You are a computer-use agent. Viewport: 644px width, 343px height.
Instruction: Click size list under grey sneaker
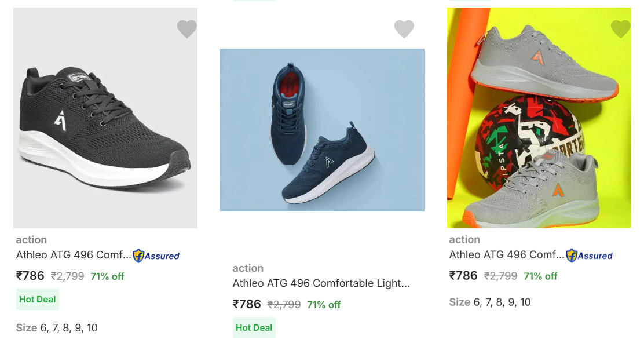(x=490, y=302)
